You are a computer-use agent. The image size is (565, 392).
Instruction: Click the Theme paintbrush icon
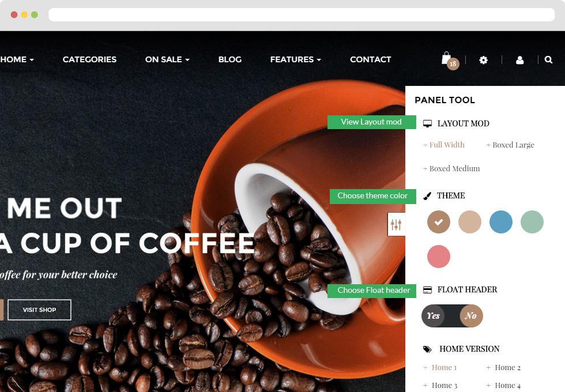pyautogui.click(x=427, y=196)
